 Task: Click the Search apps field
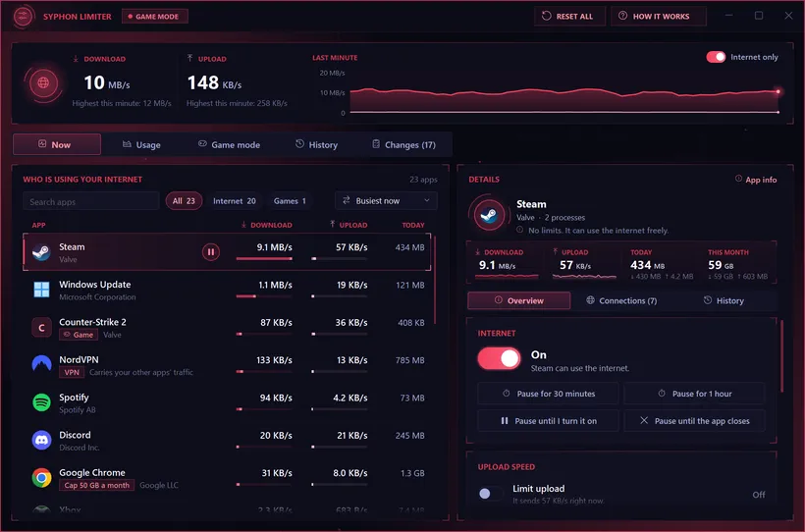click(91, 201)
